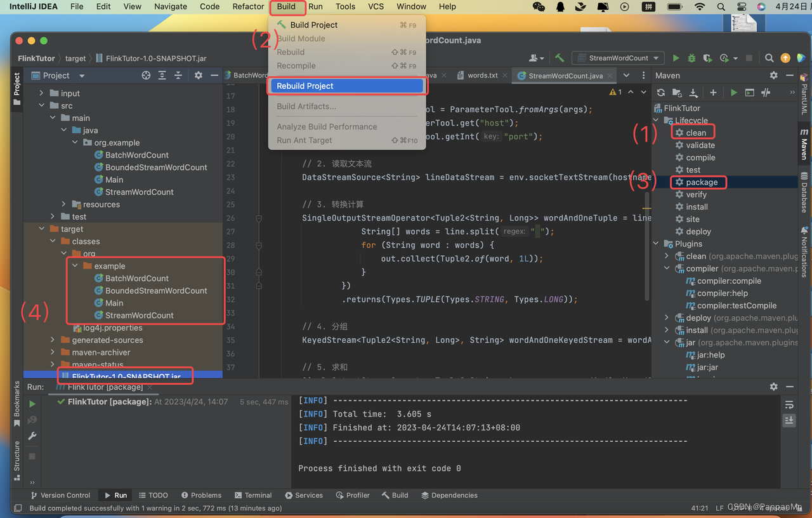
Task: Open the Terminal tool window tab
Action: 253,495
